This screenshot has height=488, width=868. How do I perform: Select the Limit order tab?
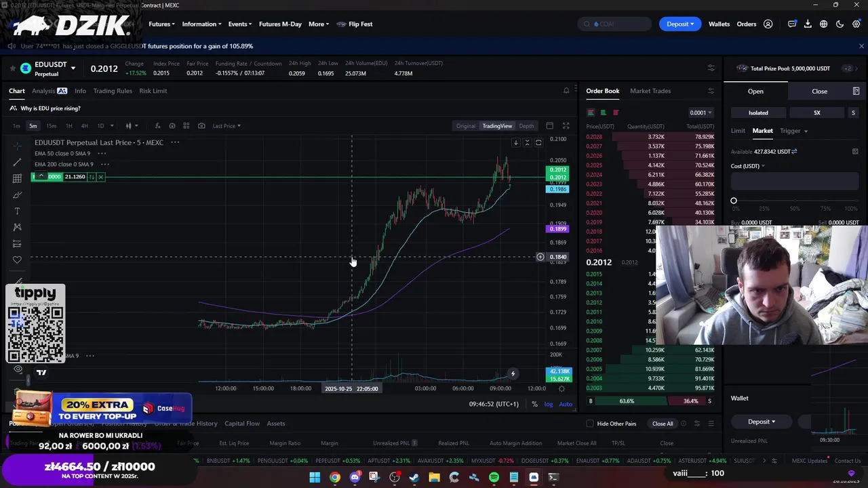pyautogui.click(x=738, y=131)
